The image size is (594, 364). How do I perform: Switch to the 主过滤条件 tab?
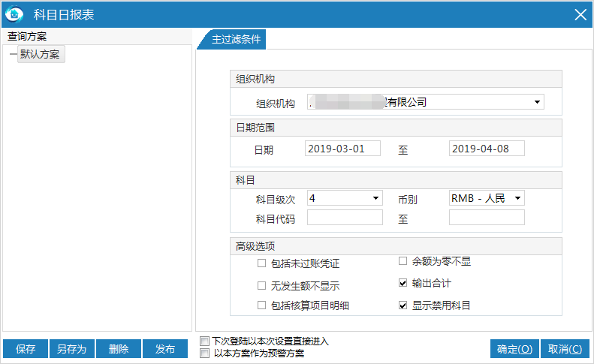click(x=232, y=39)
